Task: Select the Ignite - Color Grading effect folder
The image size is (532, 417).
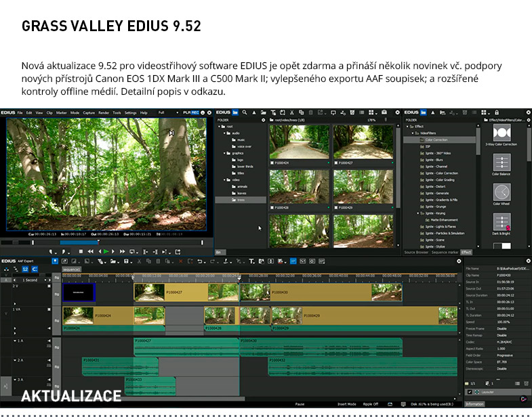Action: [x=437, y=180]
